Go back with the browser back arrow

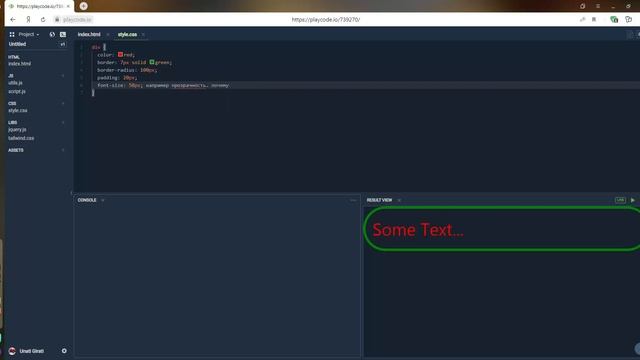pyautogui.click(x=13, y=20)
